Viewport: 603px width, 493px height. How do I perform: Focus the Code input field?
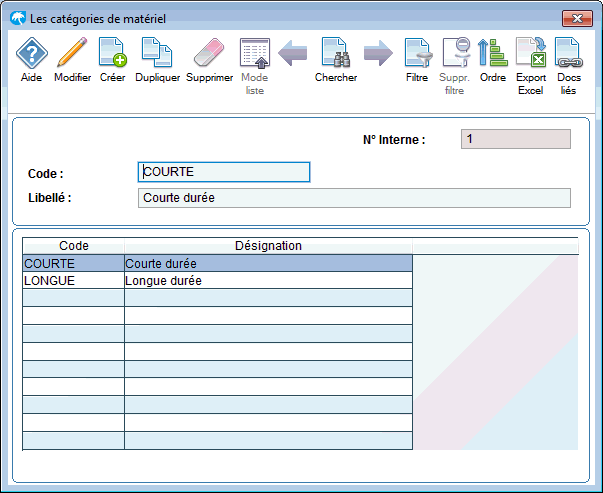(x=224, y=172)
